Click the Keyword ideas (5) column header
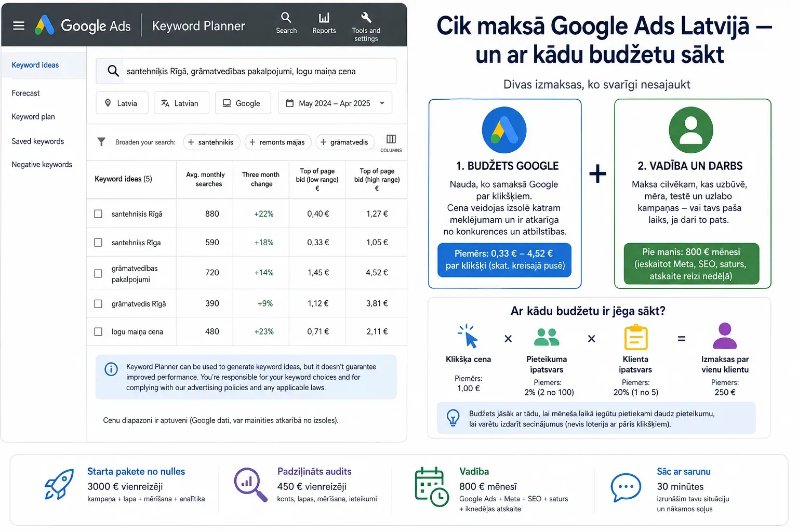 [x=123, y=179]
